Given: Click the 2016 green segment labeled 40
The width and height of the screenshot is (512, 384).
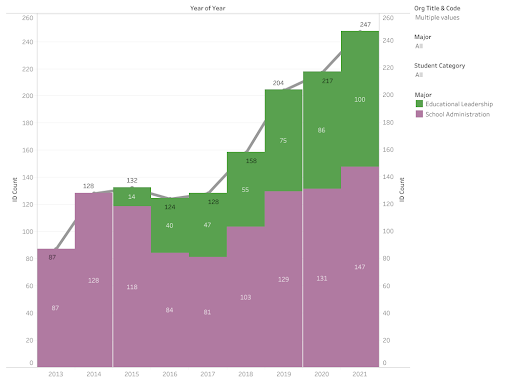Looking at the screenshot, I should pyautogui.click(x=170, y=225).
